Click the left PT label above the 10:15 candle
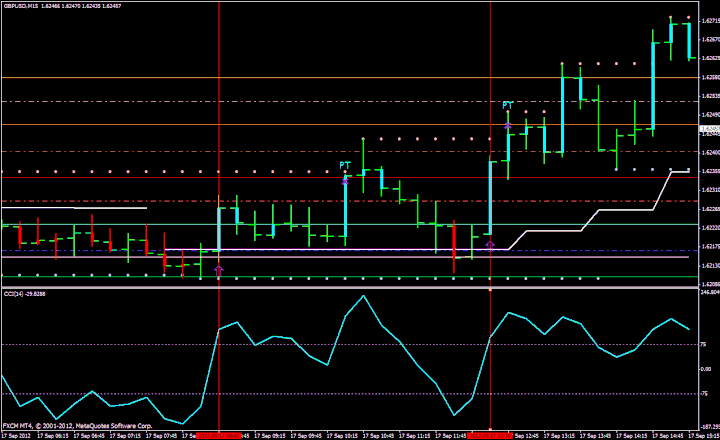 345,165
